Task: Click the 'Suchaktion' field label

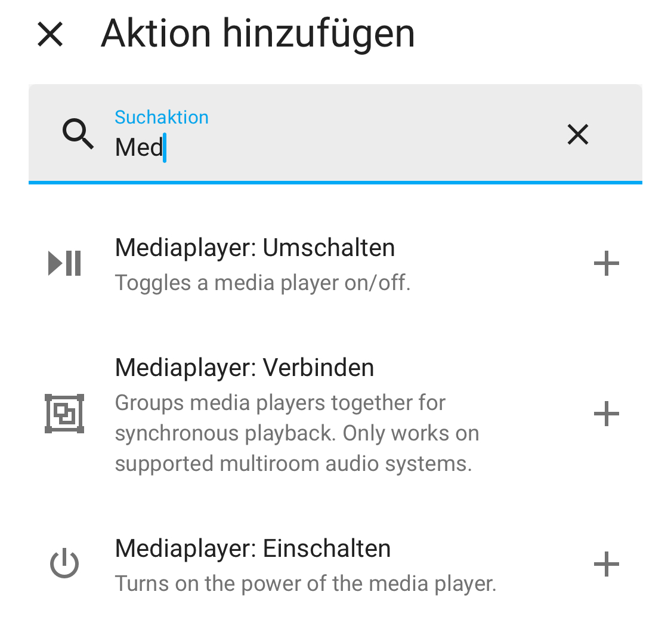Action: tap(162, 117)
